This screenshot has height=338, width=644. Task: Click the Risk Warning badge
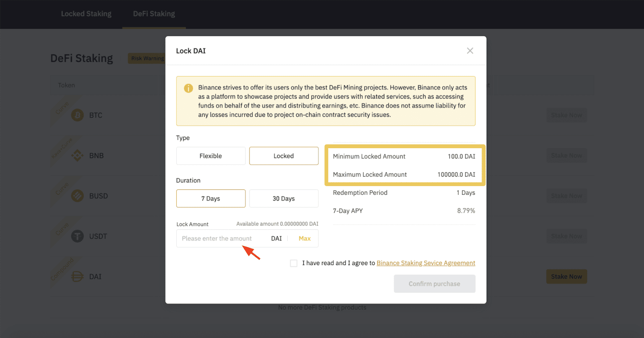[147, 58]
